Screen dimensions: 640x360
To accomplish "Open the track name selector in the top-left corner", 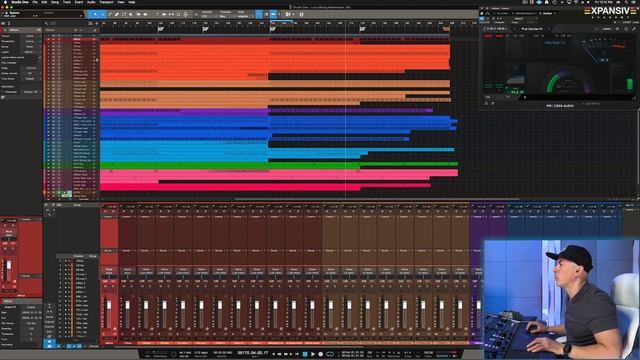I will (20, 14).
